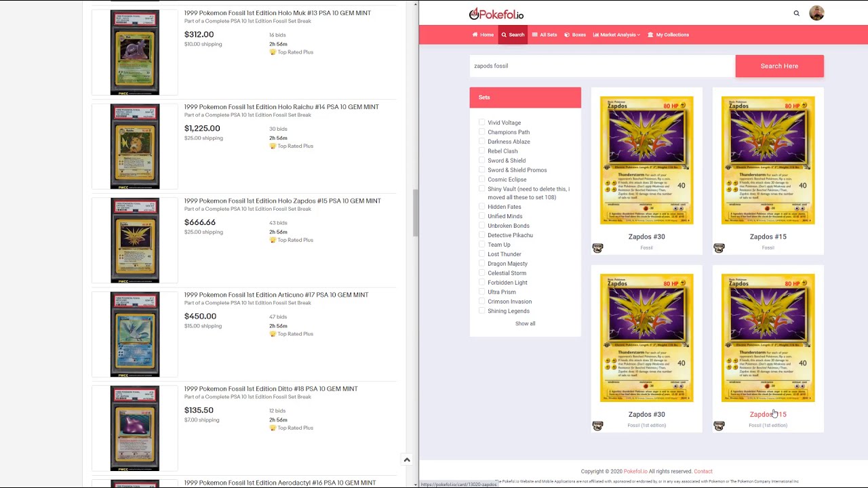Toggle the Lost Thunder checkbox
Image resolution: width=868 pixels, height=488 pixels.
(x=482, y=254)
